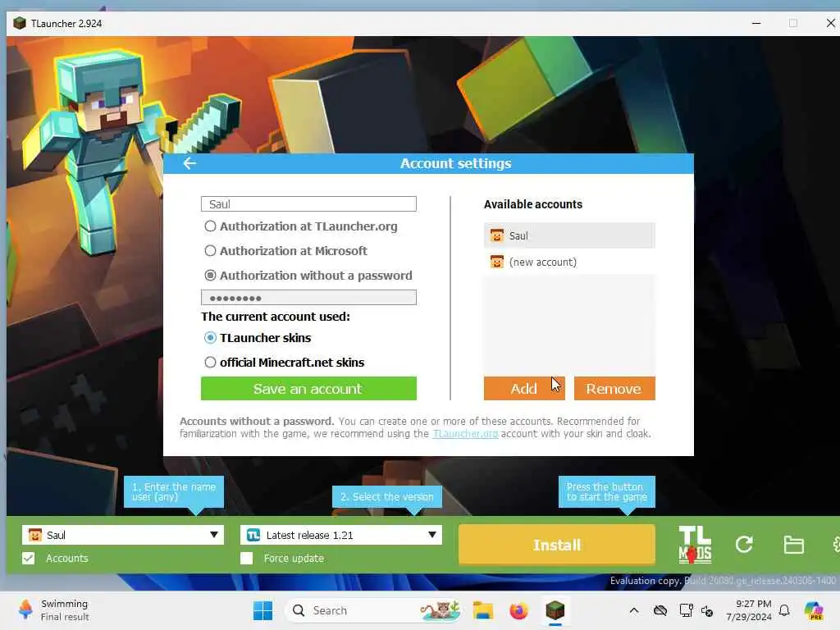Click the display tray icon
The image size is (840, 630).
(686, 610)
